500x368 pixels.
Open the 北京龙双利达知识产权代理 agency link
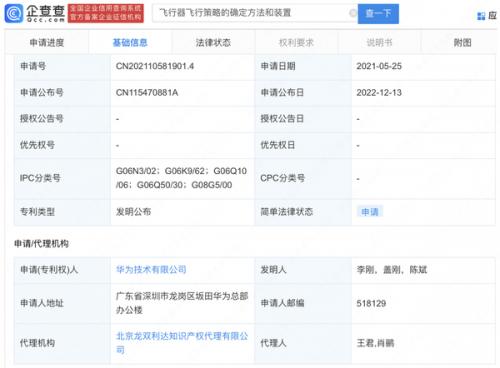(182, 343)
